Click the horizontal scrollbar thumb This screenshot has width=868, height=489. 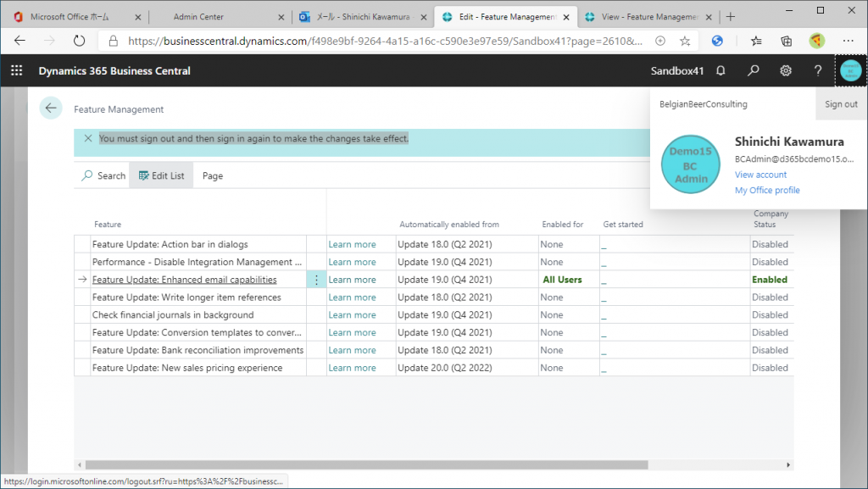click(366, 465)
